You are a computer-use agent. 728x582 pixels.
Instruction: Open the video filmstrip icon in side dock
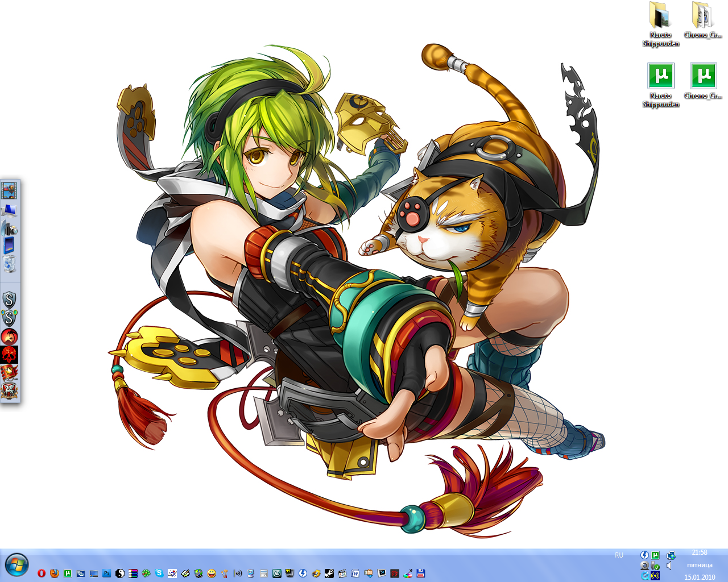(x=10, y=190)
